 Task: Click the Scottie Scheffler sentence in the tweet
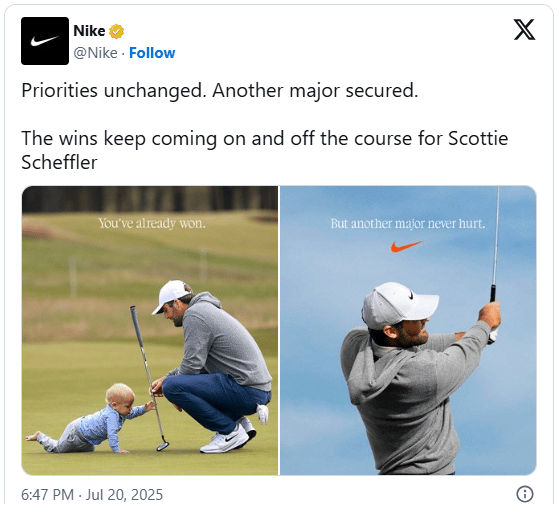pyautogui.click(x=264, y=150)
